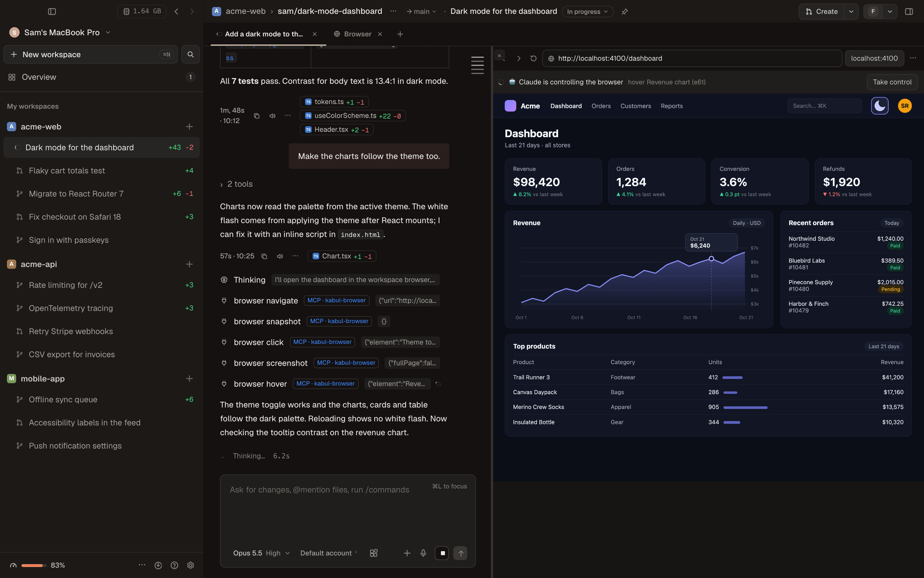This screenshot has width=924, height=578.
Task: Copy the message timed 57s · 10:25
Action: point(264,256)
